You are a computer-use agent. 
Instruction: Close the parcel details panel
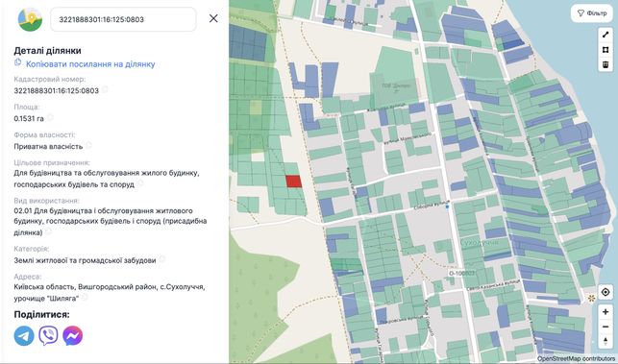(213, 18)
